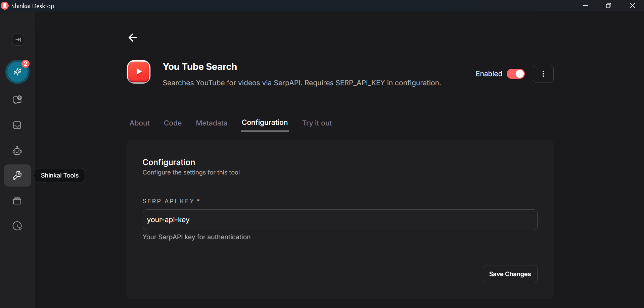Open the Agents robot icon
The width and height of the screenshot is (644, 308).
tap(17, 151)
